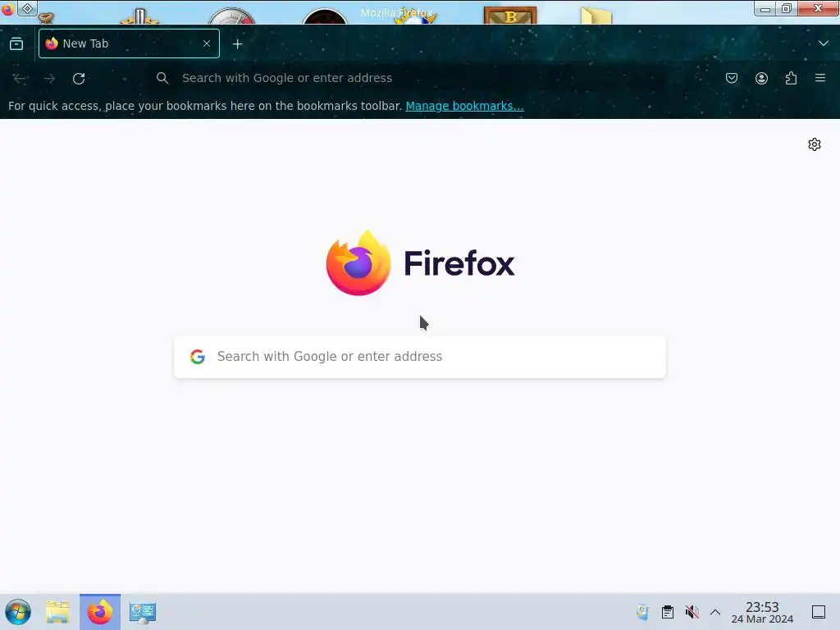Restore the Mozilla Firefox window size
840x630 pixels.
tap(787, 8)
